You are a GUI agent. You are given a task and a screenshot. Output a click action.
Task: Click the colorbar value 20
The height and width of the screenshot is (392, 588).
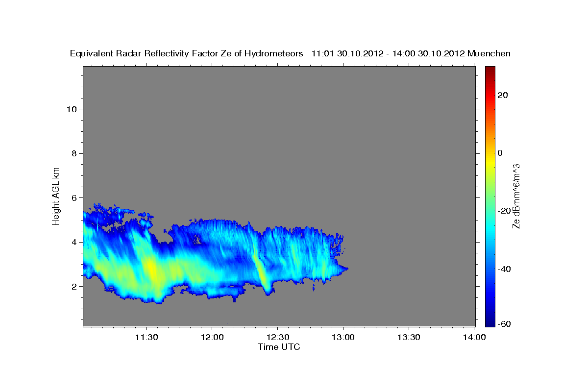pyautogui.click(x=503, y=95)
